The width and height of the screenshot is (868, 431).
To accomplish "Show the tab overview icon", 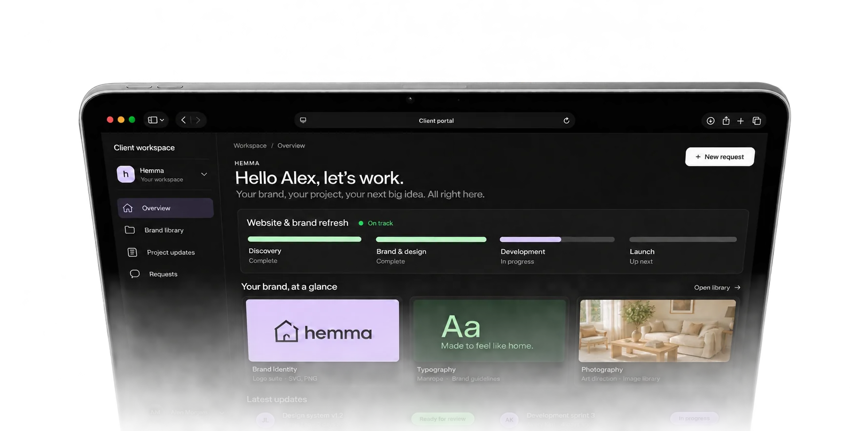I will [757, 121].
